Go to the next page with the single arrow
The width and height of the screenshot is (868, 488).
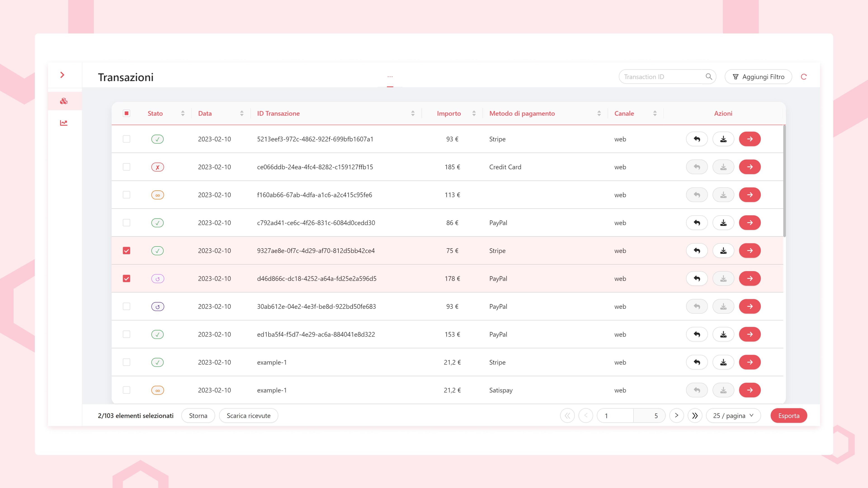676,416
